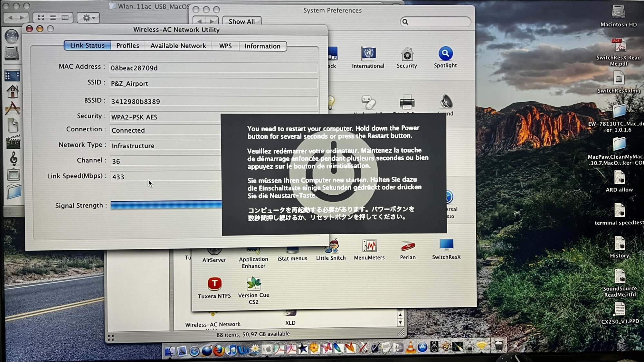Switch to WPS tab
Image resolution: width=644 pixels, height=362 pixels.
[x=225, y=46]
